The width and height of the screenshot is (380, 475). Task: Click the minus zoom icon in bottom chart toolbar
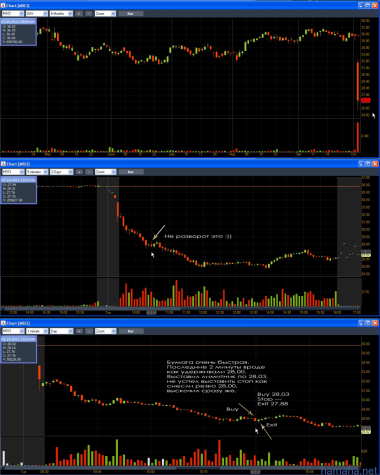(89, 331)
